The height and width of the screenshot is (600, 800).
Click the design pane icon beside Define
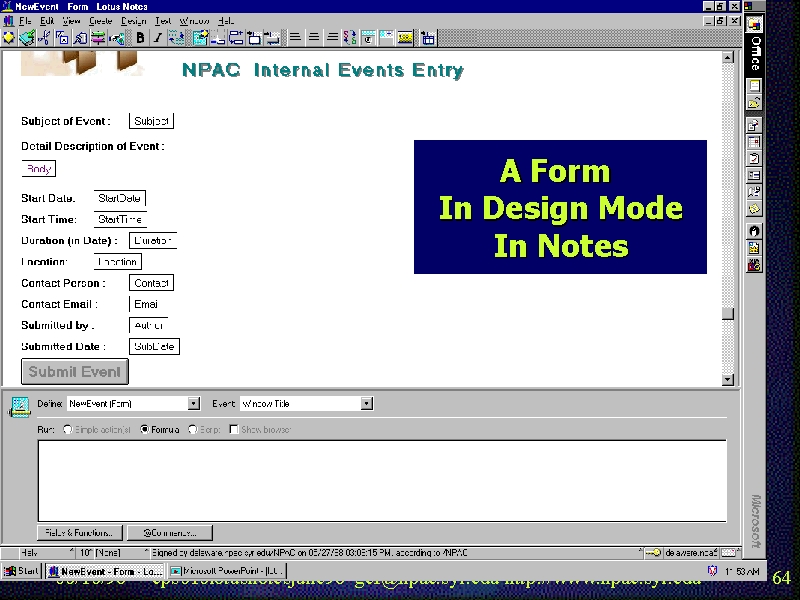click(x=19, y=407)
